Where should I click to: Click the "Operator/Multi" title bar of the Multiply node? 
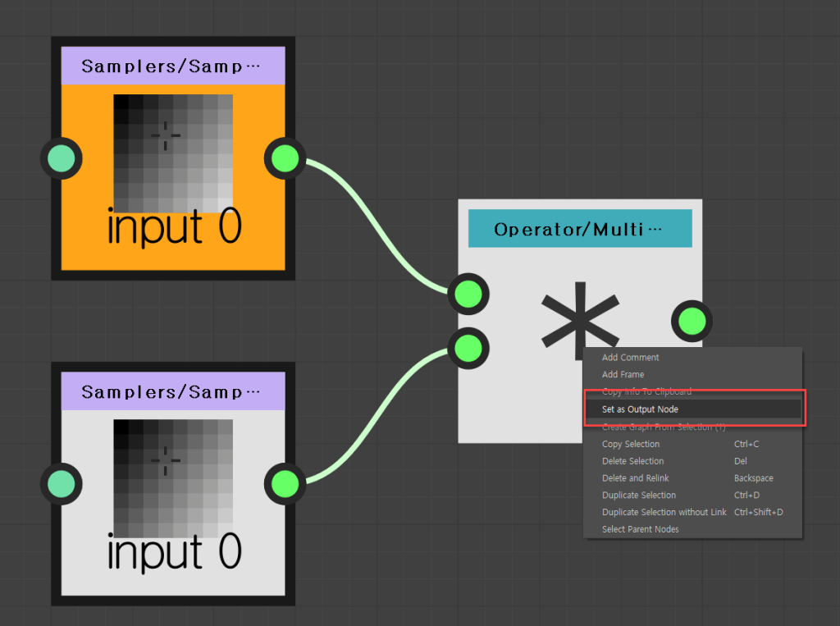click(x=580, y=228)
